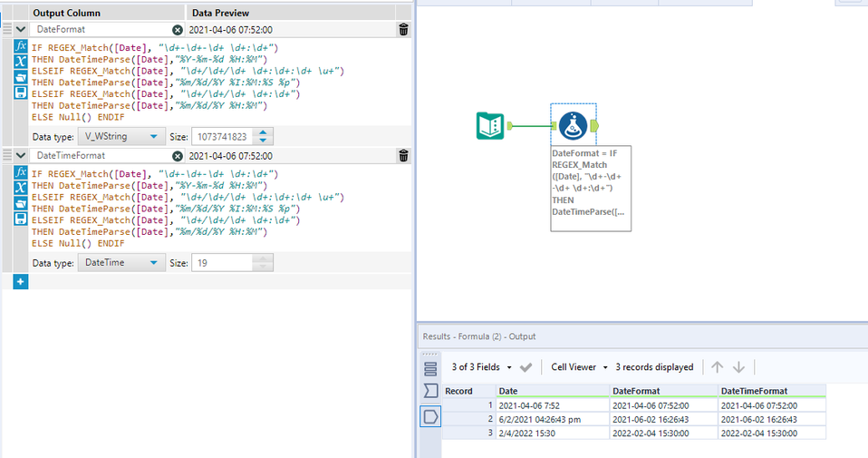The height and width of the screenshot is (458, 868).
Task: Select the DateFormat column header in results
Action: [x=663, y=391]
